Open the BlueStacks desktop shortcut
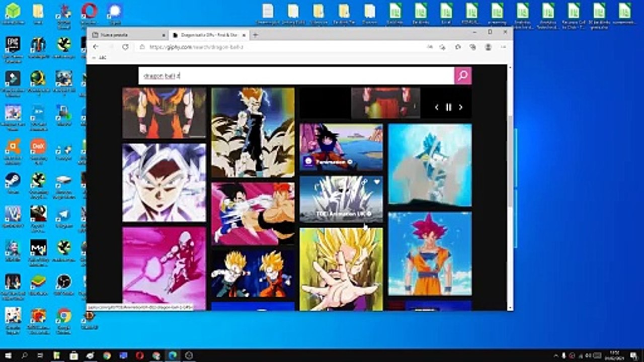644x362 pixels. 38,285
